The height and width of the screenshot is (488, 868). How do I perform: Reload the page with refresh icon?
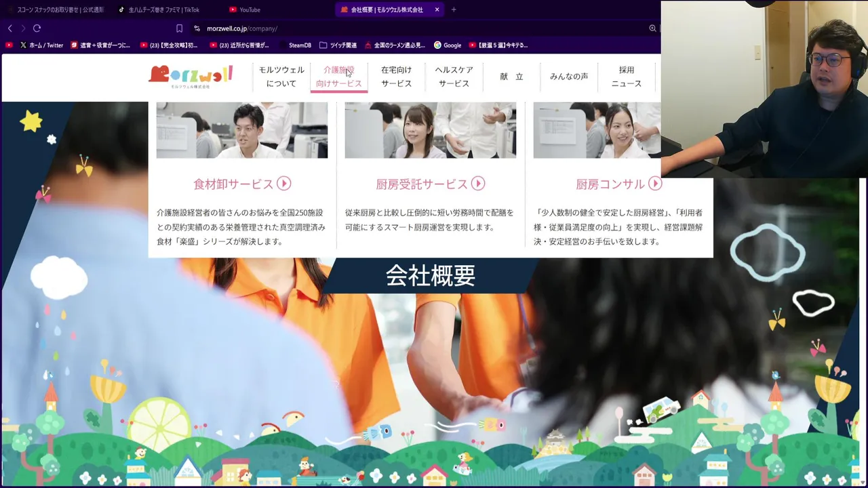(37, 28)
